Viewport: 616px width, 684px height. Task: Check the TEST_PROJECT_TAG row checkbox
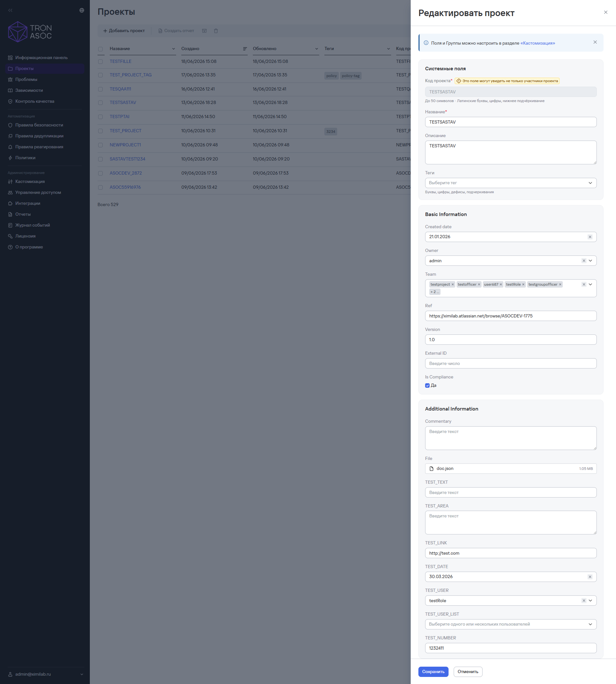[x=100, y=75]
